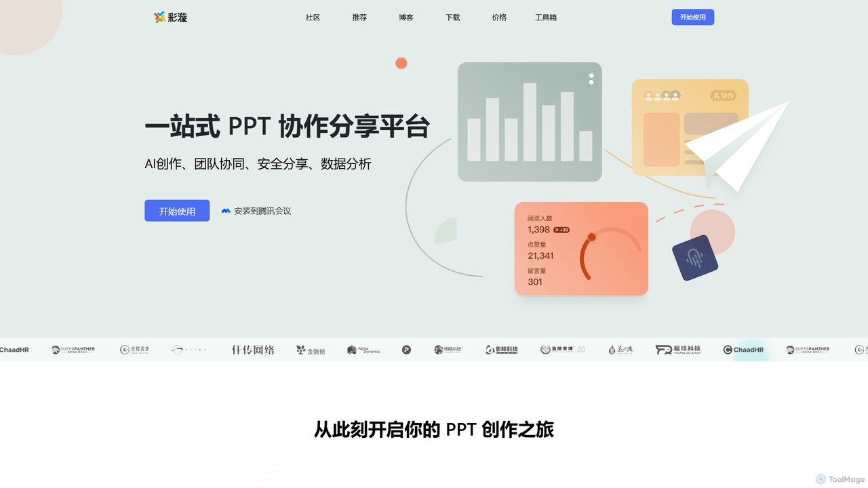Click the value 301

pos(535,282)
